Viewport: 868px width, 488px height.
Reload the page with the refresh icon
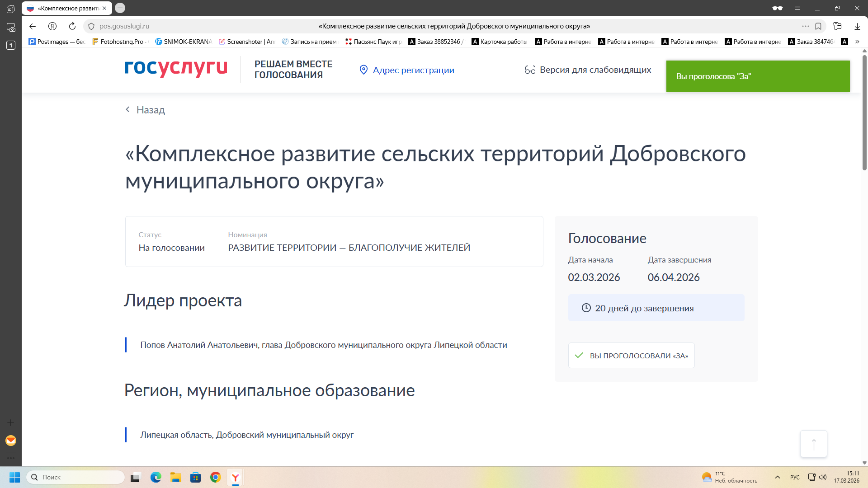pyautogui.click(x=72, y=26)
